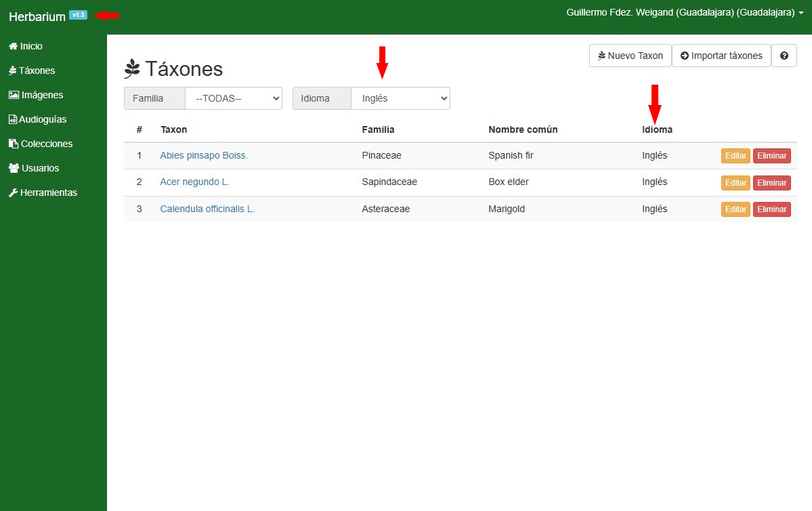Delete the Abies pinsapo taxon row
The width and height of the screenshot is (812, 511).
click(771, 156)
